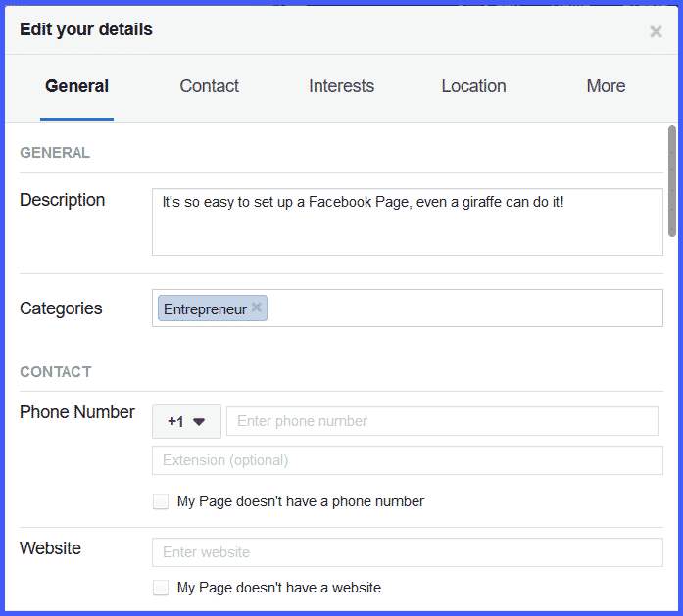Screen dimensions: 683x616
Task: Check 'My Page doesn't have a website'
Action: [161, 588]
